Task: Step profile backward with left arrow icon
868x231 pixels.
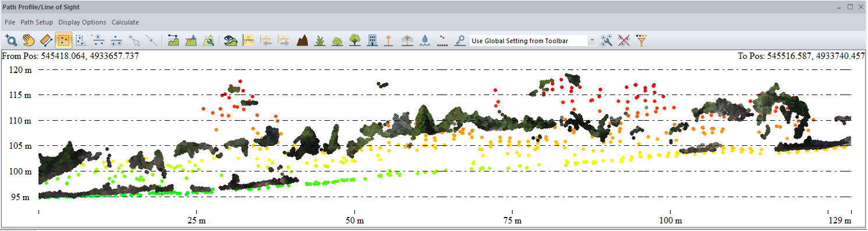Action: tap(266, 40)
